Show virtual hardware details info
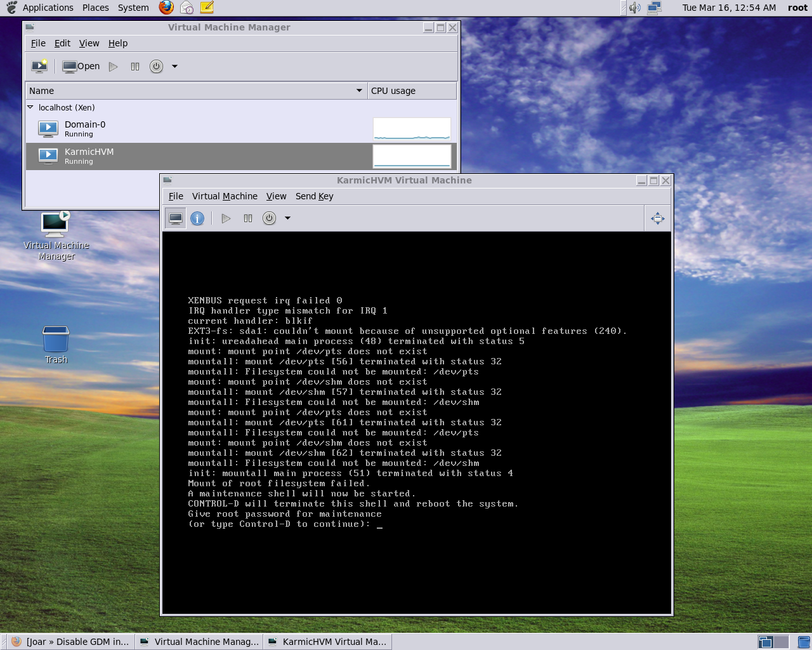Viewport: 812px width, 650px height. tap(197, 218)
